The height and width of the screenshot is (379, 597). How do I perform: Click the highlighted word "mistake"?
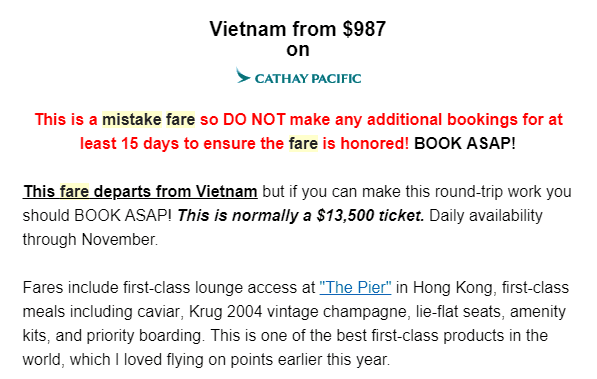click(x=132, y=120)
